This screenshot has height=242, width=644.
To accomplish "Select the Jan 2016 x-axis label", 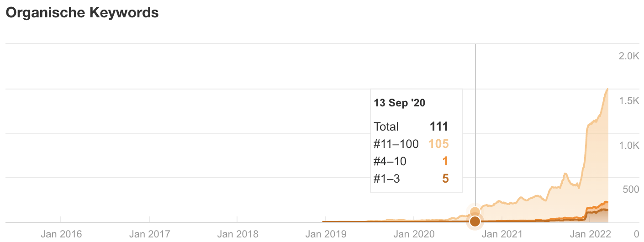I will pos(61,234).
